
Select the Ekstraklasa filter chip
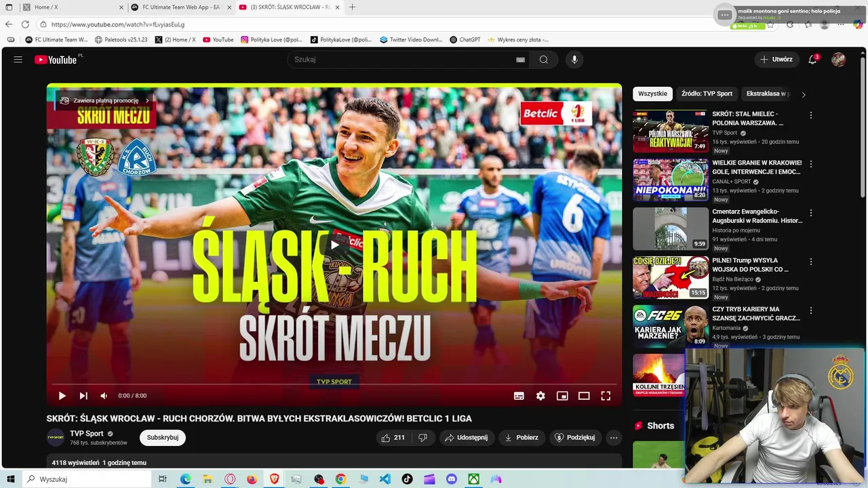pyautogui.click(x=768, y=94)
